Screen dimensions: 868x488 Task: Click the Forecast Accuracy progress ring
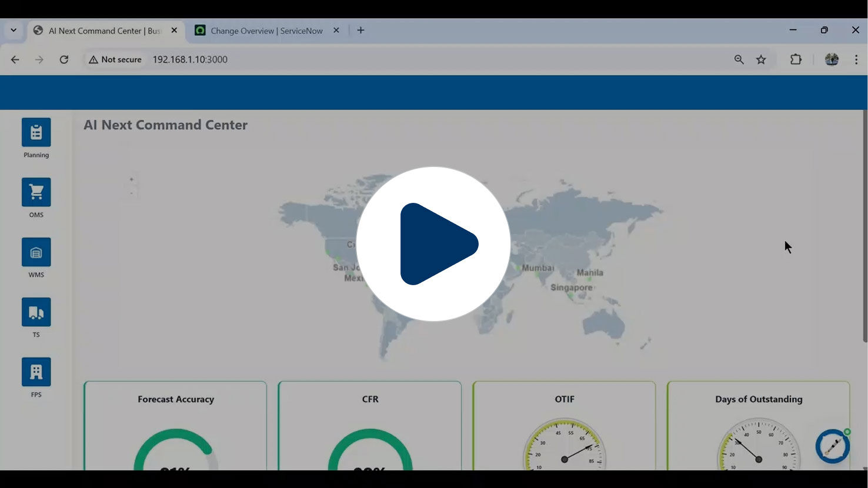(176, 449)
